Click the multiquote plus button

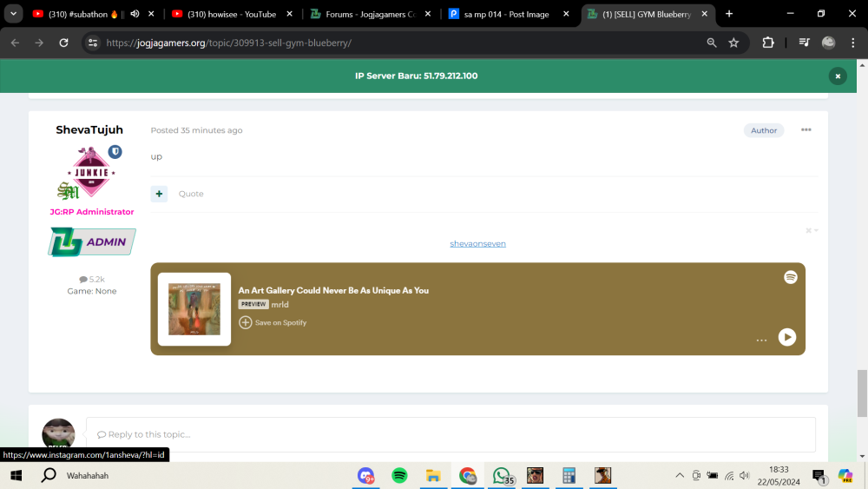(x=159, y=194)
